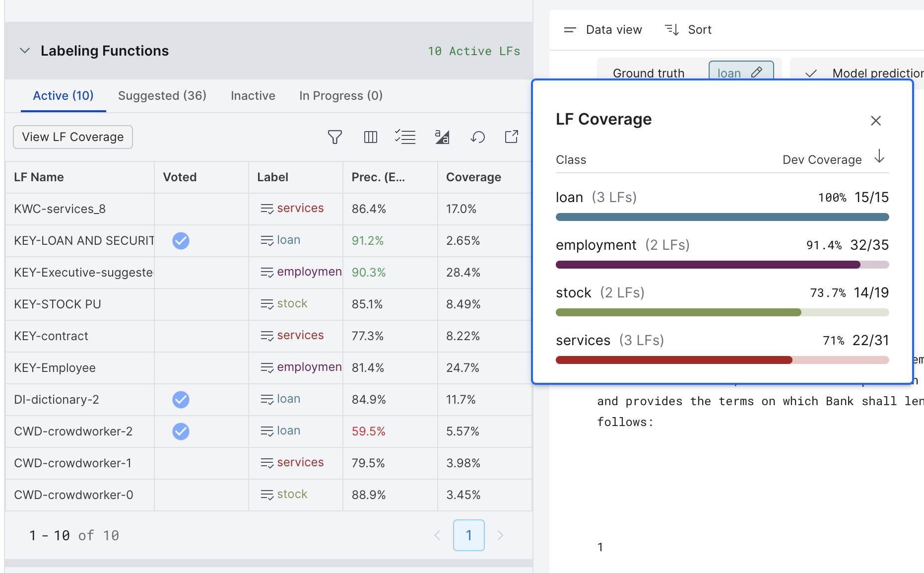Open Sort options
The image size is (924, 573).
click(x=688, y=30)
